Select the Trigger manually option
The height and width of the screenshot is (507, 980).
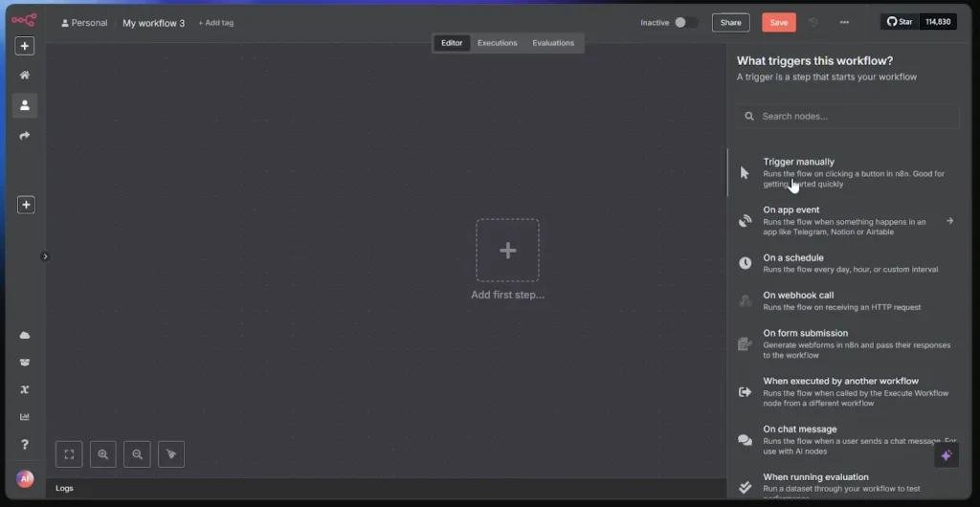point(848,172)
